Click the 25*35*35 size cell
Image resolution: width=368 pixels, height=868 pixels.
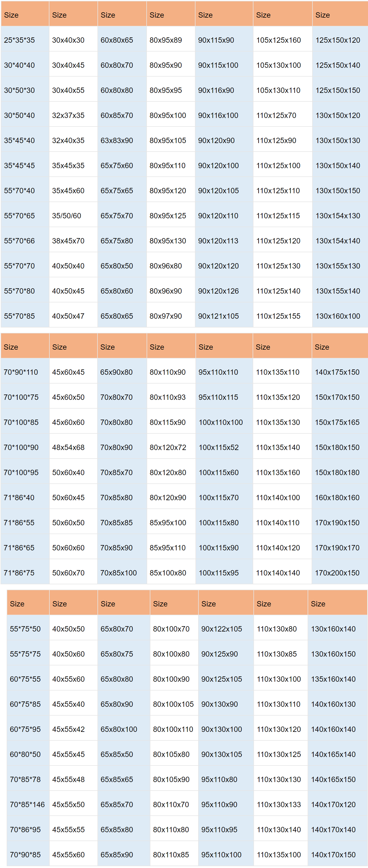coord(19,40)
